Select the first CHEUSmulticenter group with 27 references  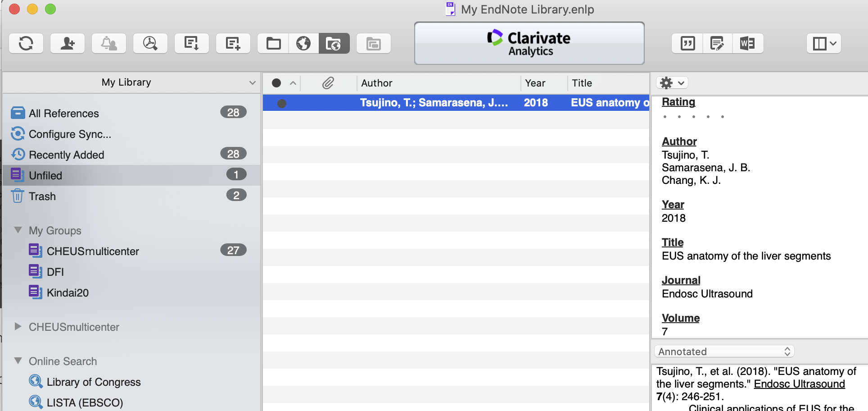tap(131, 251)
